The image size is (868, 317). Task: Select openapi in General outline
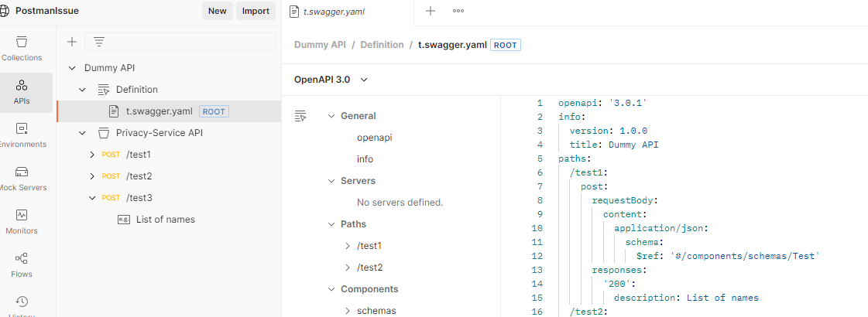[375, 137]
